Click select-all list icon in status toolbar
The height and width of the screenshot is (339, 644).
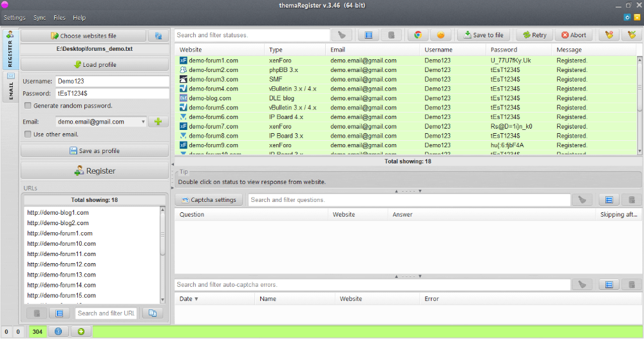pyautogui.click(x=368, y=35)
